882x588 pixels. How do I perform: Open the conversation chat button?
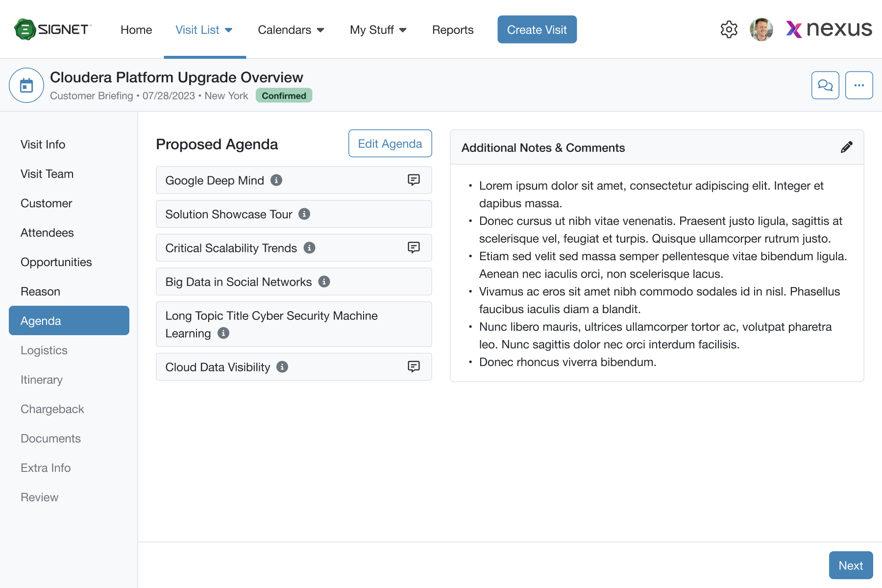pos(825,85)
